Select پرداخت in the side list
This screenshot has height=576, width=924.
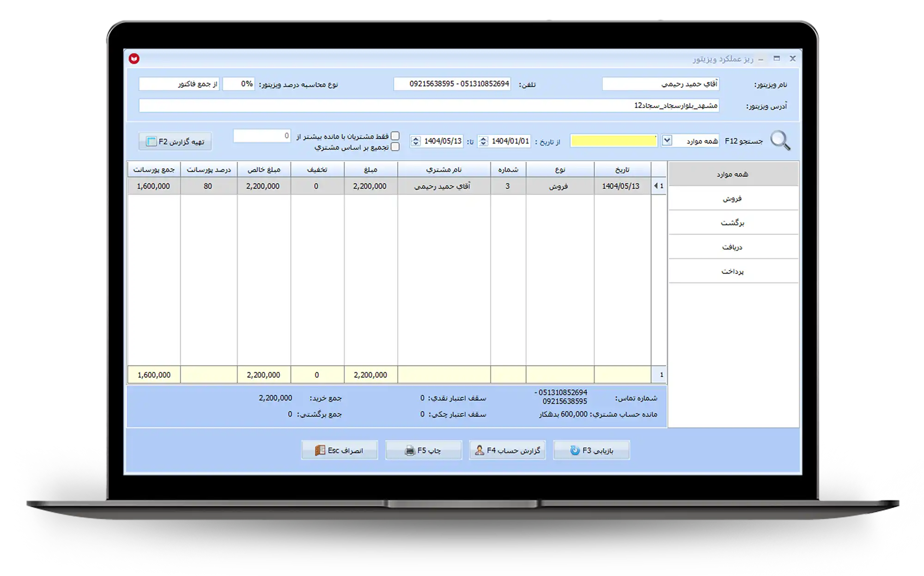coord(733,271)
